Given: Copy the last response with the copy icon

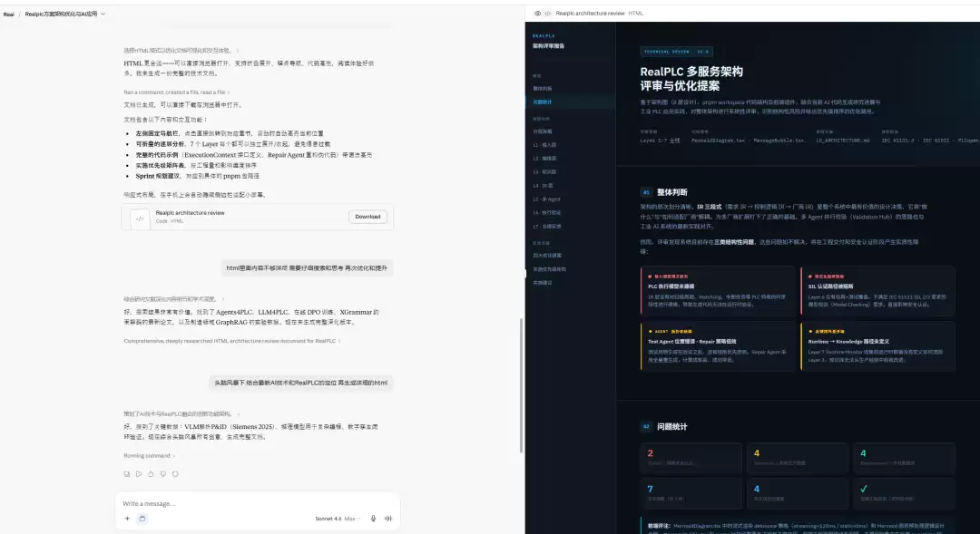Looking at the screenshot, I should click(127, 474).
